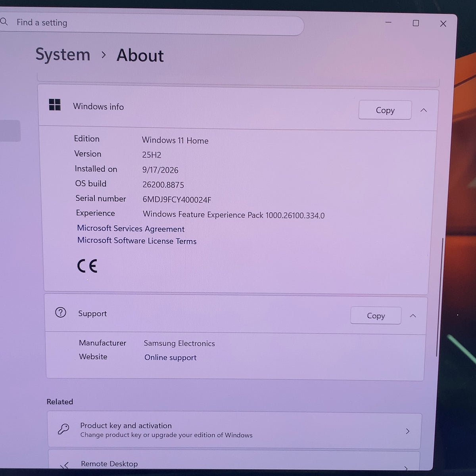Image resolution: width=476 pixels, height=476 pixels.
Task: Select the install date 9/17/2026
Action: pyautogui.click(x=160, y=170)
